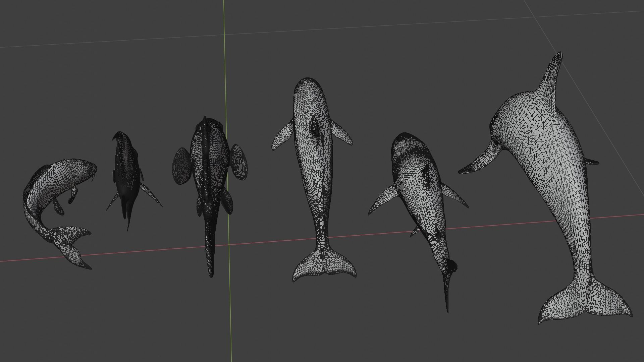Select the left round fin of dark fish
644x362 pixels.
click(182, 166)
